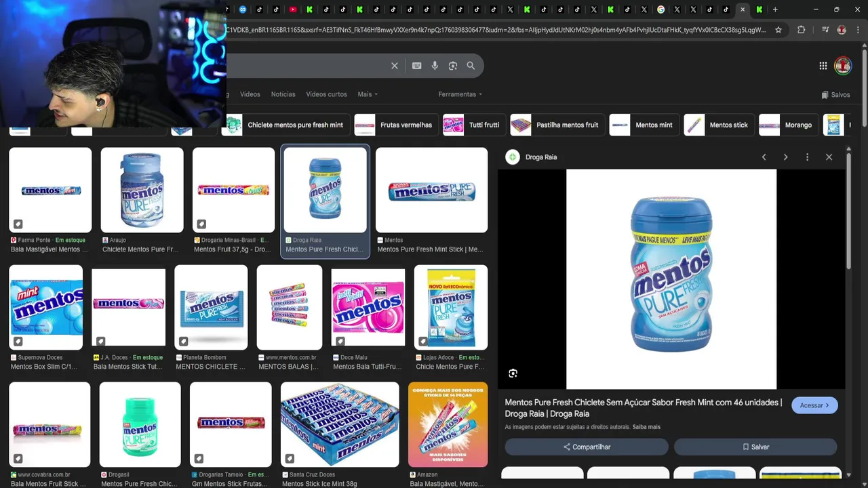
Task: Open the media control icon in browser toolbar
Action: point(825,30)
